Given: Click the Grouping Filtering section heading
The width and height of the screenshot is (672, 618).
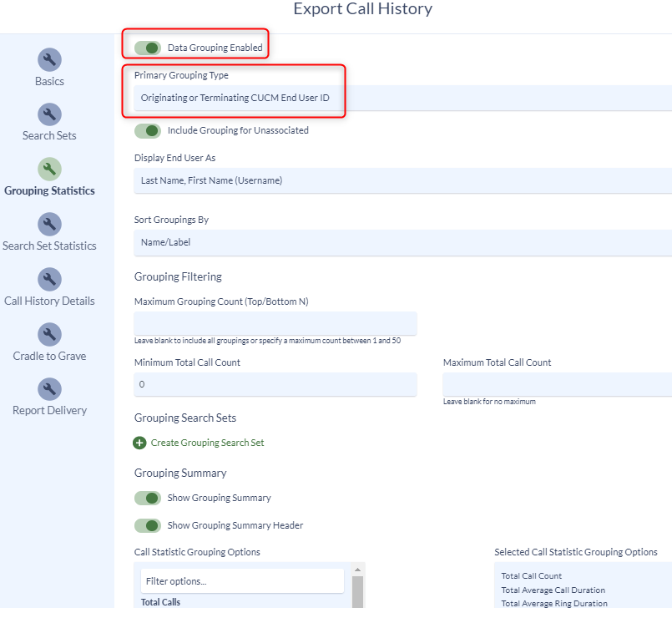Looking at the screenshot, I should (178, 276).
